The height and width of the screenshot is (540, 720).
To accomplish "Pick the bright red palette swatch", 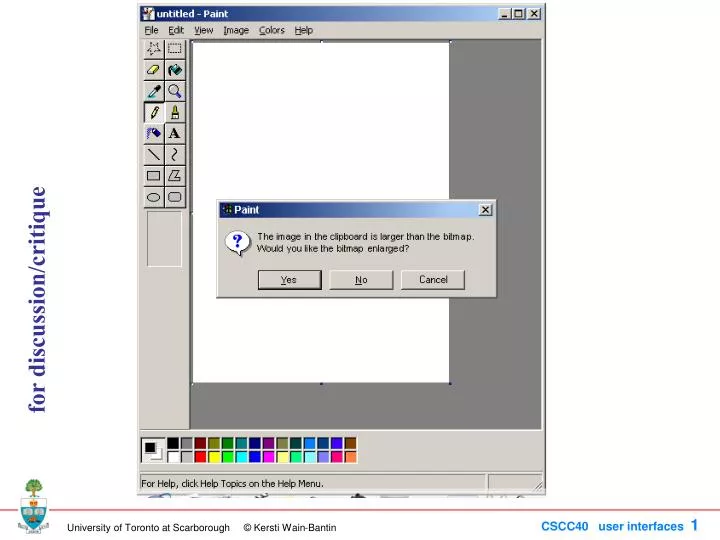I will pos(200,456).
